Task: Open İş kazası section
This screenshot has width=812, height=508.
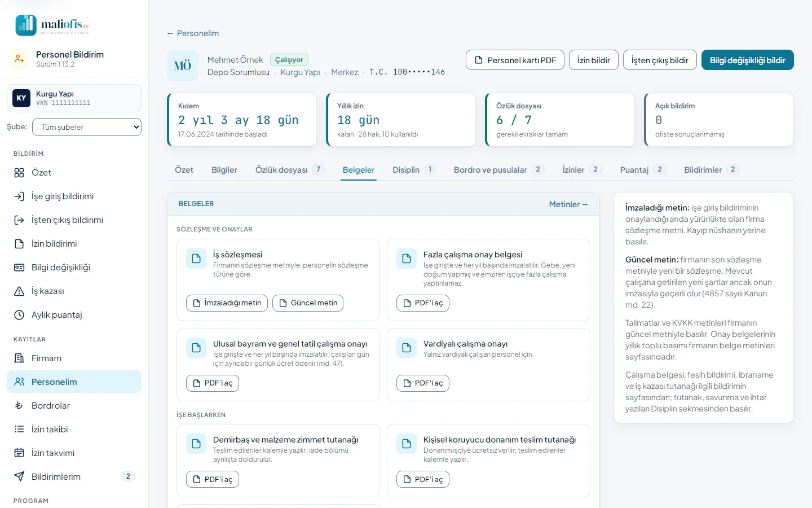Action: tap(74, 291)
